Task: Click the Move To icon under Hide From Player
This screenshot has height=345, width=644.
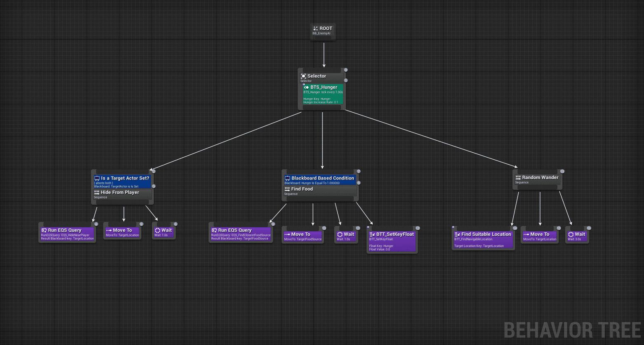Action: 109,230
